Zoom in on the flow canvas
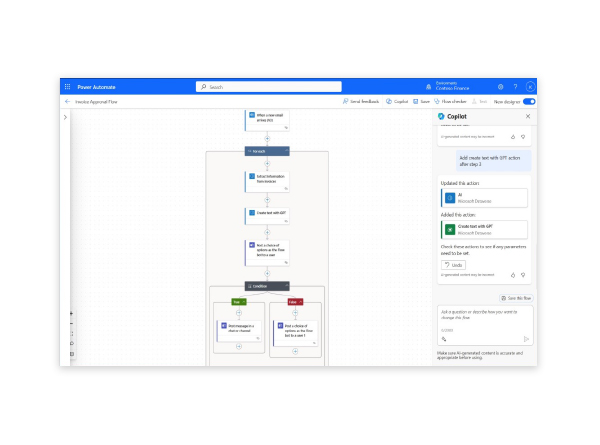The image size is (600, 445). tap(71, 314)
